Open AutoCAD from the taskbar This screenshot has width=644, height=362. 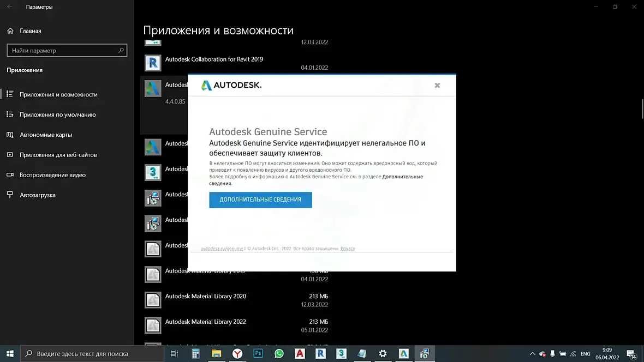300,353
